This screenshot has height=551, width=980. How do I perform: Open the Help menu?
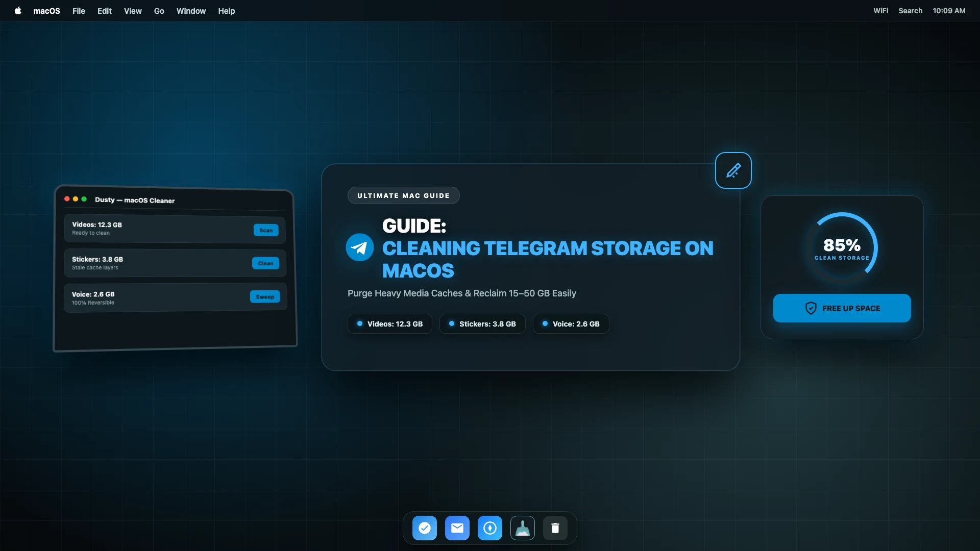[x=227, y=11]
